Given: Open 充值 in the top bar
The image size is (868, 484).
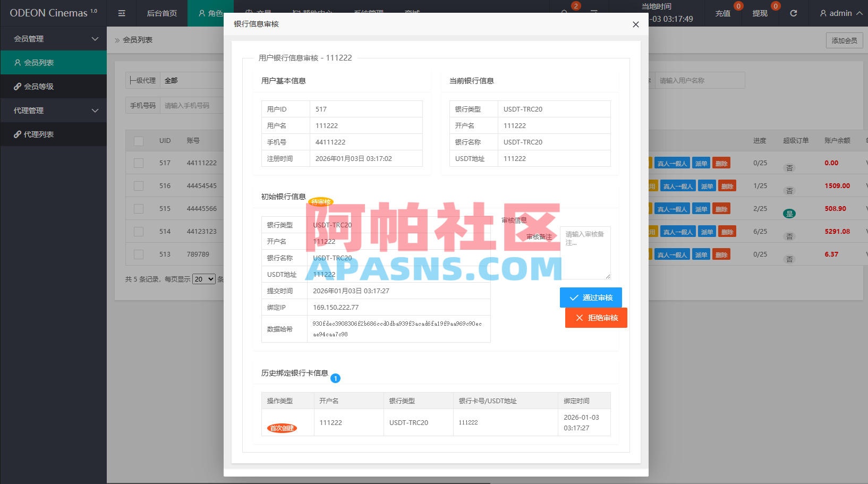Looking at the screenshot, I should coord(722,13).
